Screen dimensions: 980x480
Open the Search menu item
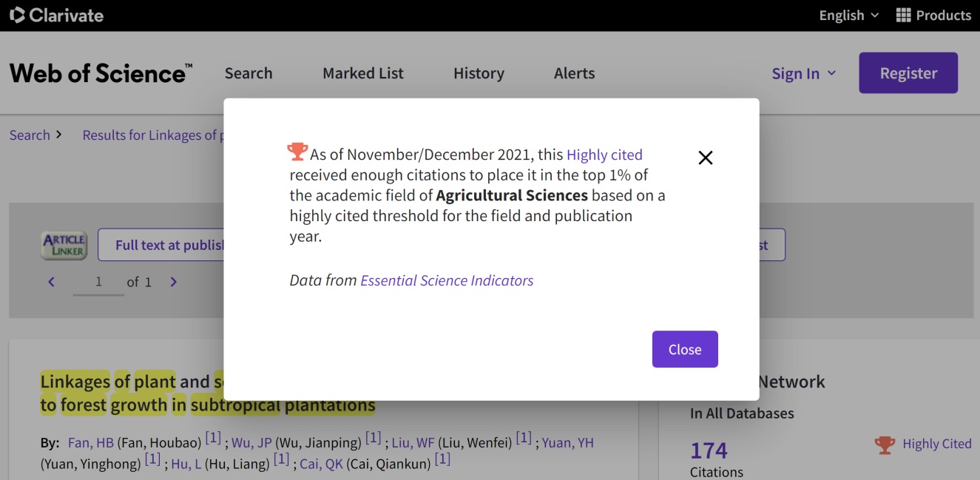[249, 73]
